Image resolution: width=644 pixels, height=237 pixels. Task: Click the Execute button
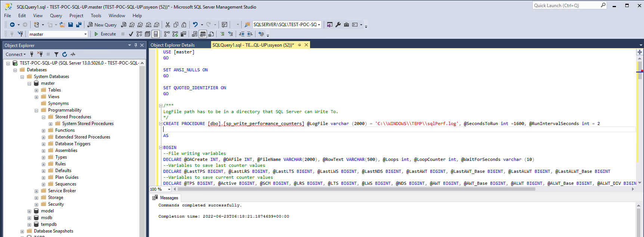105,34
